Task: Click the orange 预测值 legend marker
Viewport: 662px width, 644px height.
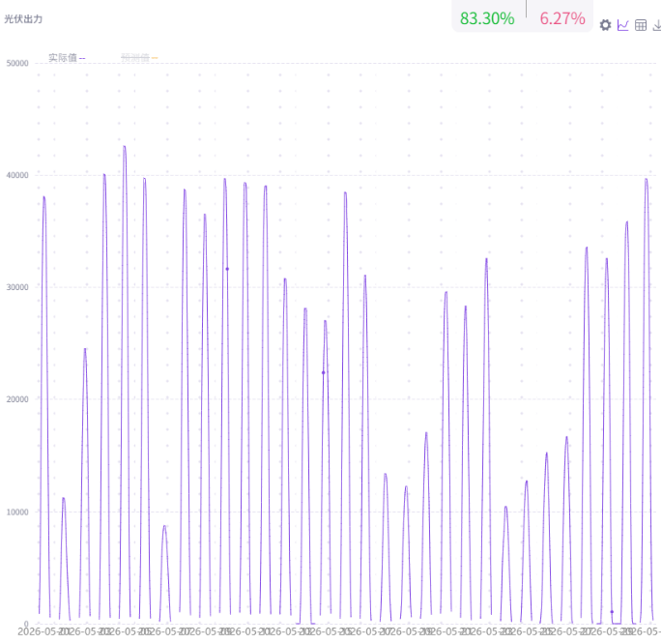Action: 155,58
